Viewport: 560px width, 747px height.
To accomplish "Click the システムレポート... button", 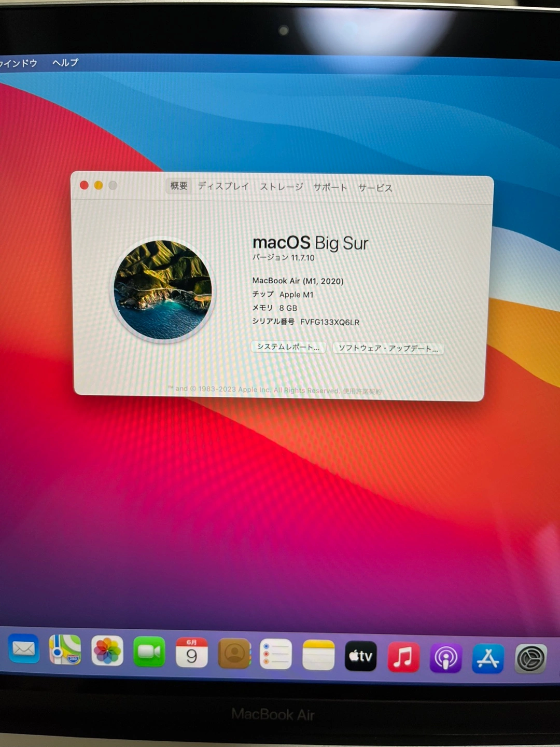I will pos(288,347).
